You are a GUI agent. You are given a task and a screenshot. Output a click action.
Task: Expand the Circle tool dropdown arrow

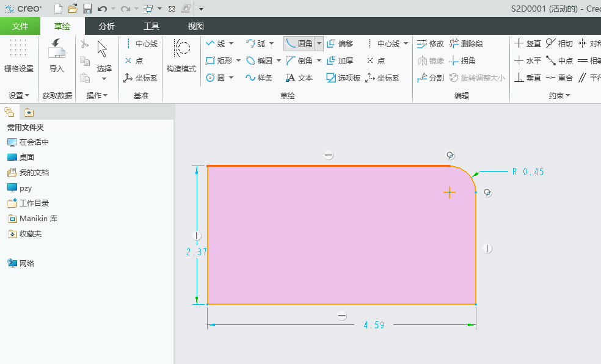click(x=231, y=78)
